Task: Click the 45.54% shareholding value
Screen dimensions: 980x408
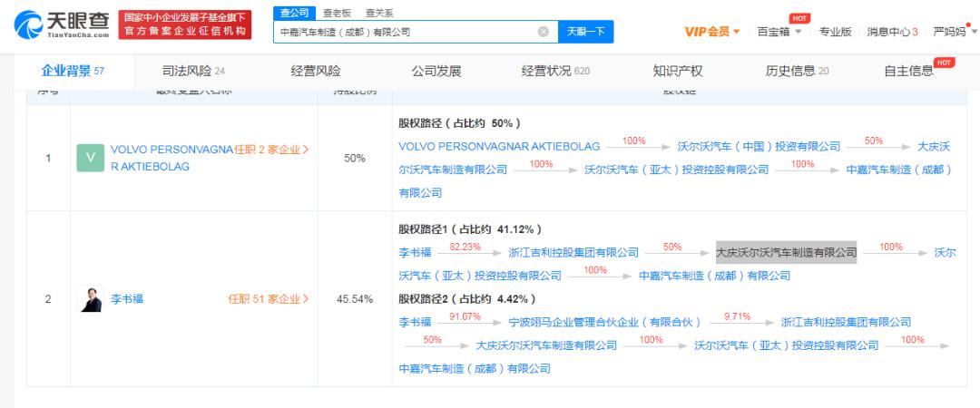Action: [x=355, y=298]
